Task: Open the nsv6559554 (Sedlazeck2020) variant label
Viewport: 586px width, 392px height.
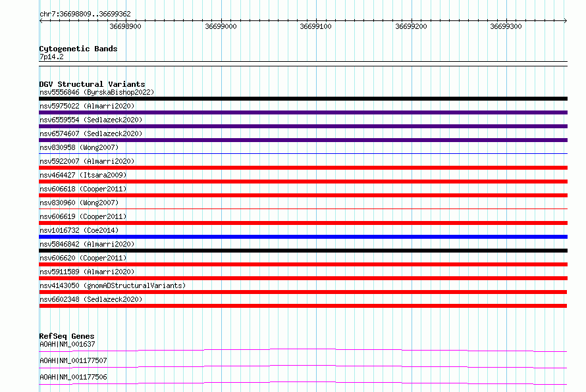Action: tap(91, 120)
